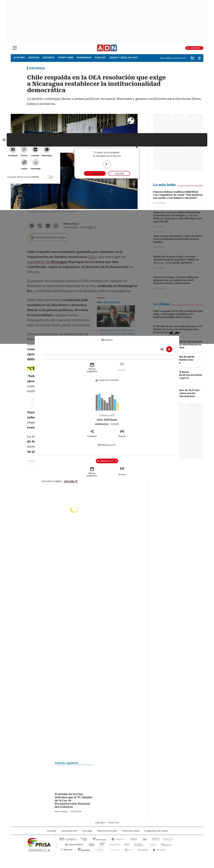Toggle 'Compartir desde el minuto' switch
This screenshot has height=868, width=214.
(x=49, y=177)
